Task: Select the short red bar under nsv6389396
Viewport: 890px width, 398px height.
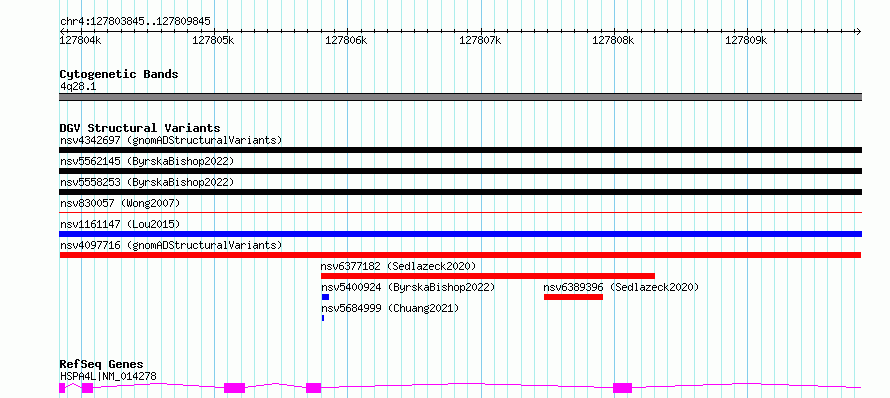Action: point(573,297)
